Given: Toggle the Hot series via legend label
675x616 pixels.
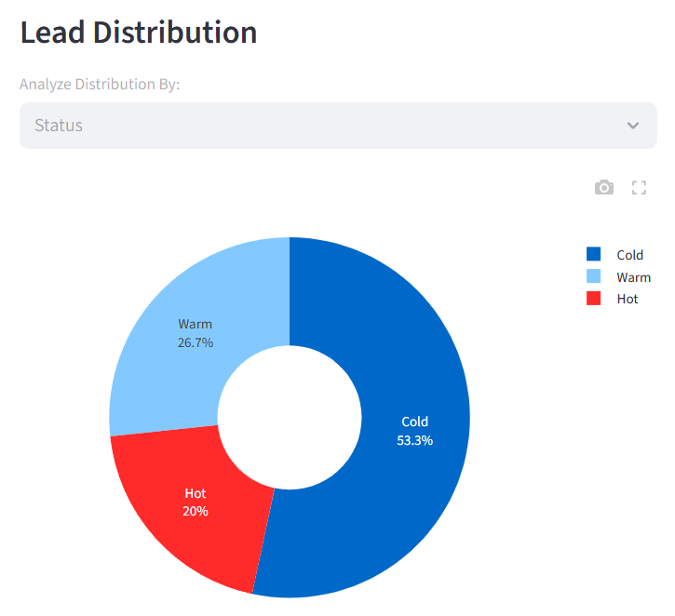Looking at the screenshot, I should (x=628, y=300).
